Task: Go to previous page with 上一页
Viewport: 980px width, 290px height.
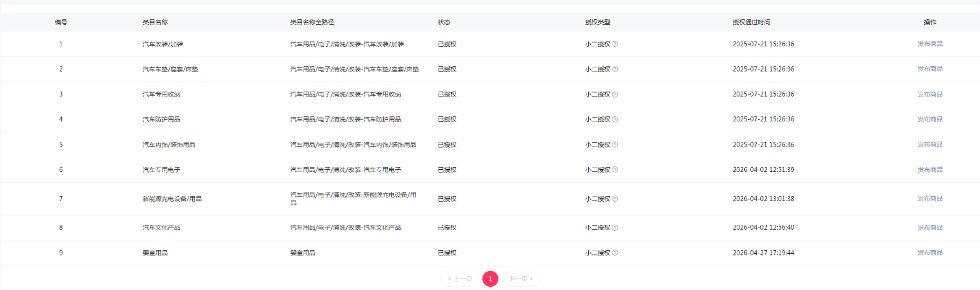Action: [460, 279]
